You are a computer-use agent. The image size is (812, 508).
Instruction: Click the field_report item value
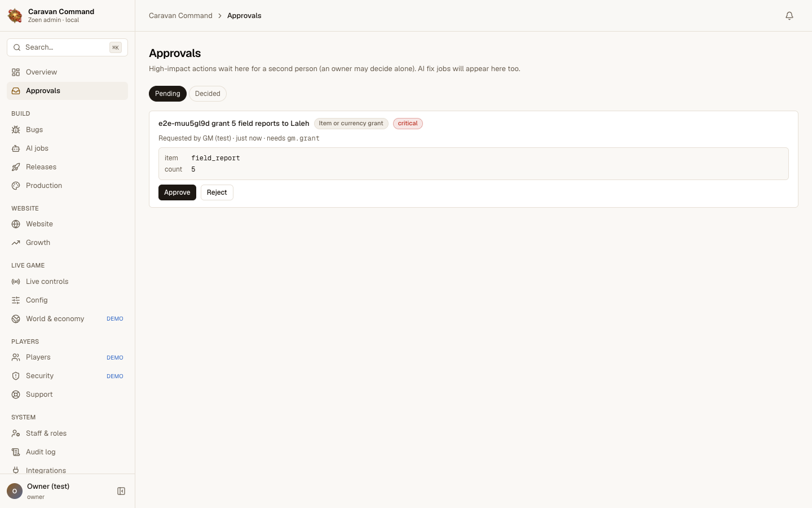[x=215, y=158]
